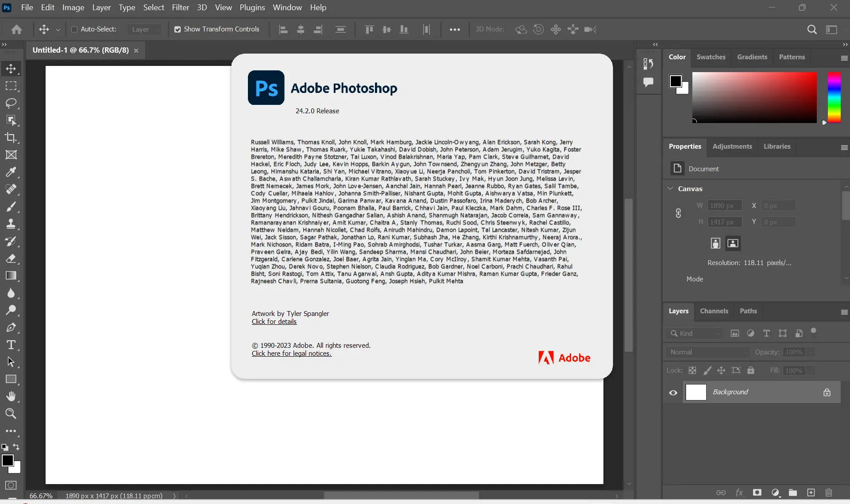This screenshot has width=850, height=504.
Task: Click the hue spectrum slider
Action: pyautogui.click(x=834, y=97)
